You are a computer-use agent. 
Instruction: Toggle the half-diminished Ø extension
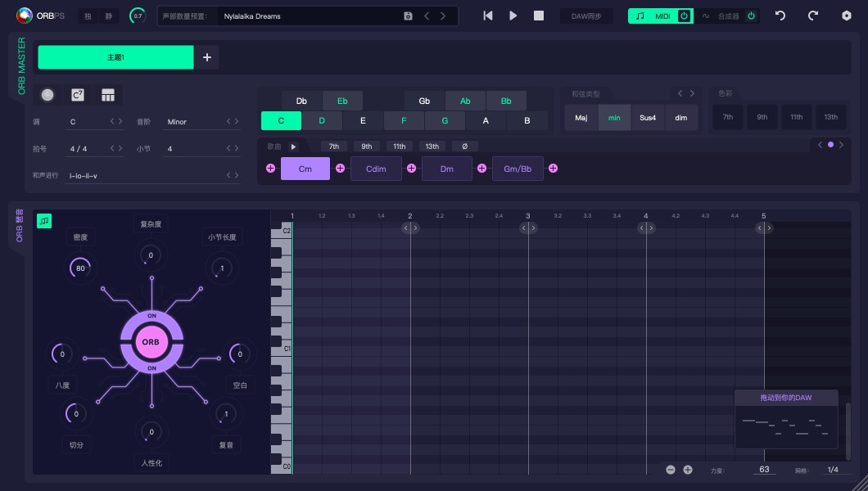point(464,146)
